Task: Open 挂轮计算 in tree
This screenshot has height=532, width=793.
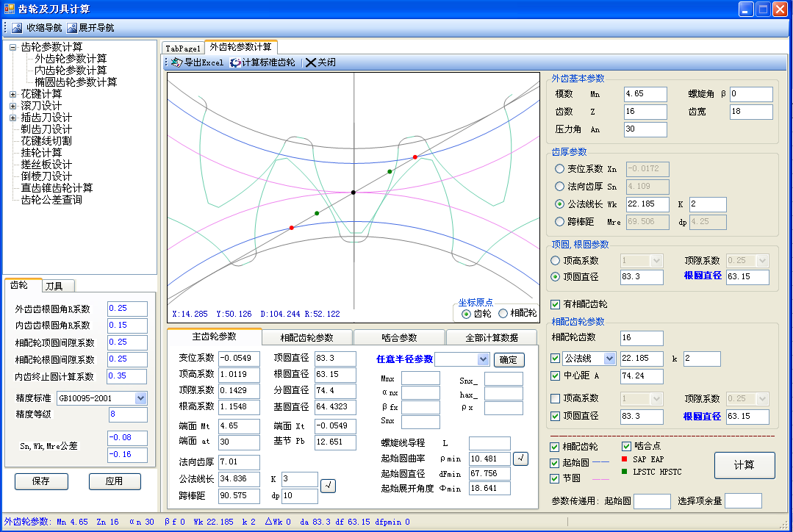Action: (x=41, y=153)
